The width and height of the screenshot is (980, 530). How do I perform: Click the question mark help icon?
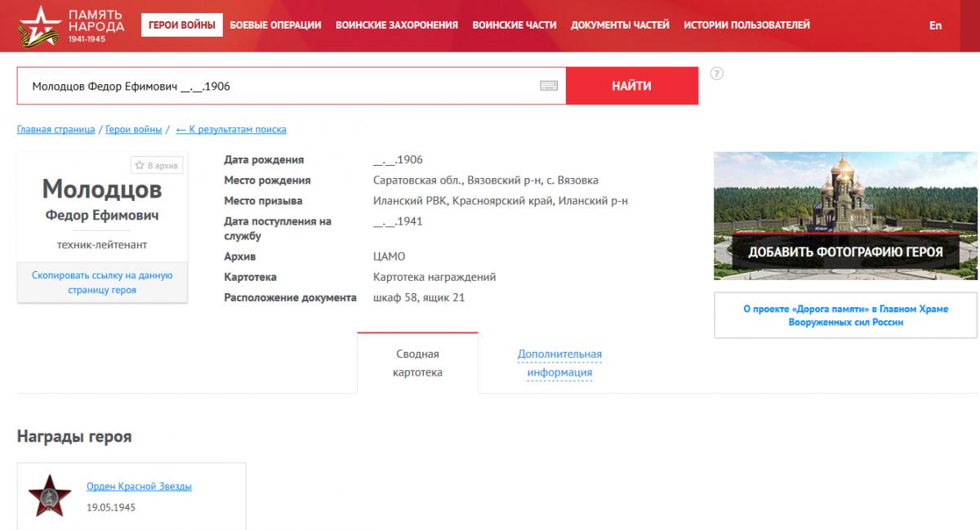(717, 73)
